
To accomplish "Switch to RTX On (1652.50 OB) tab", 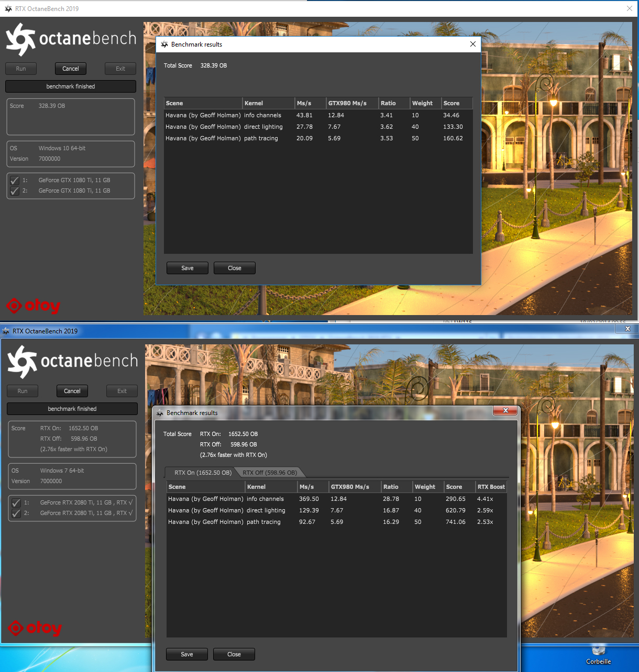I will [203, 473].
